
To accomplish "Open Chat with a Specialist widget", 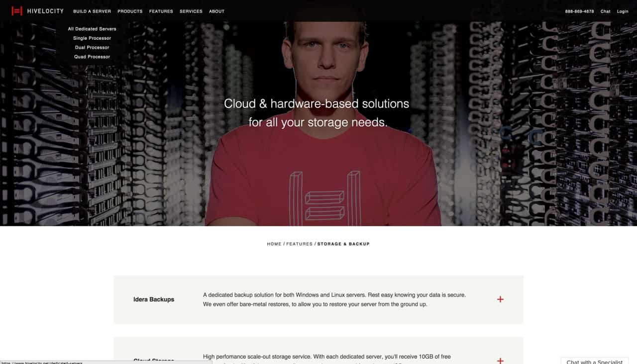I will tap(594, 361).
